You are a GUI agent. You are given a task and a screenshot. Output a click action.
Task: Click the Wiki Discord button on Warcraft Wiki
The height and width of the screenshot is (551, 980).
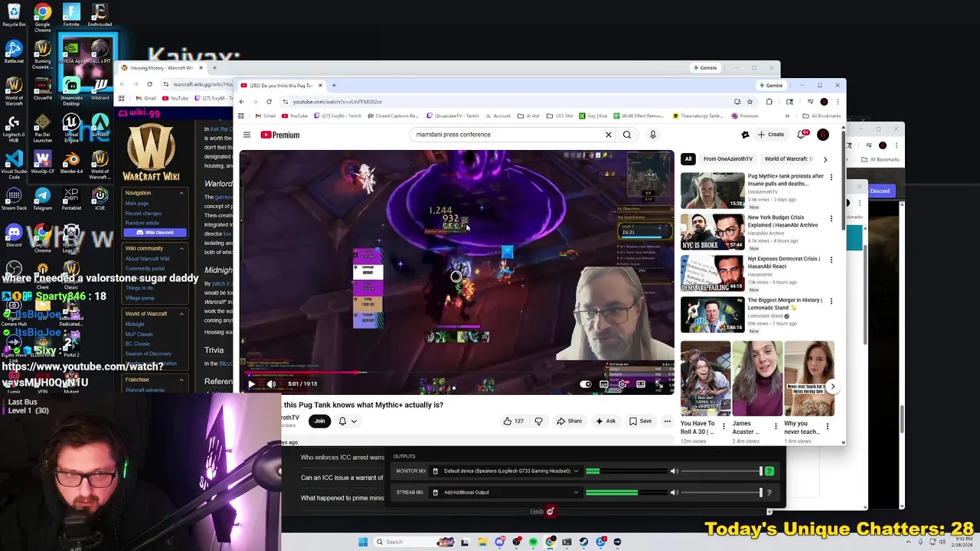(154, 233)
